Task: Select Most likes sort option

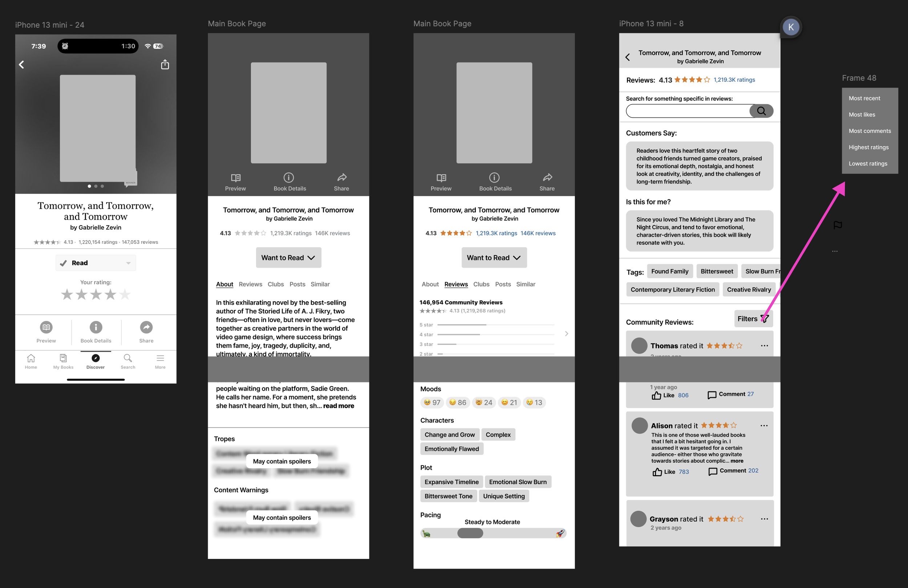Action: click(862, 114)
